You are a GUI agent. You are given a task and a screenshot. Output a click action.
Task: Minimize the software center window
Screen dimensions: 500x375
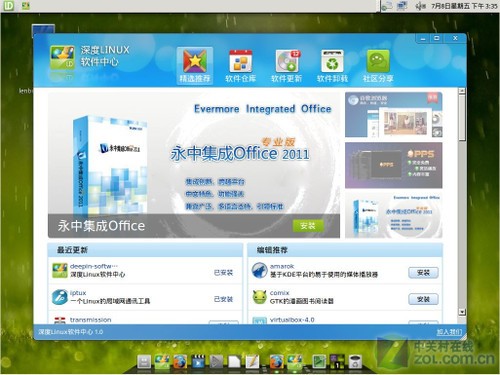[x=423, y=38]
